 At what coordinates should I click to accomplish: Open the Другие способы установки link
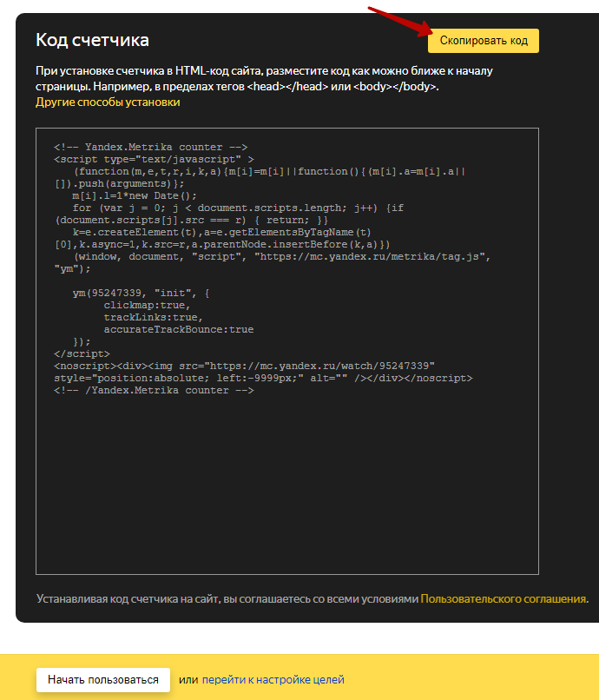pos(108,102)
